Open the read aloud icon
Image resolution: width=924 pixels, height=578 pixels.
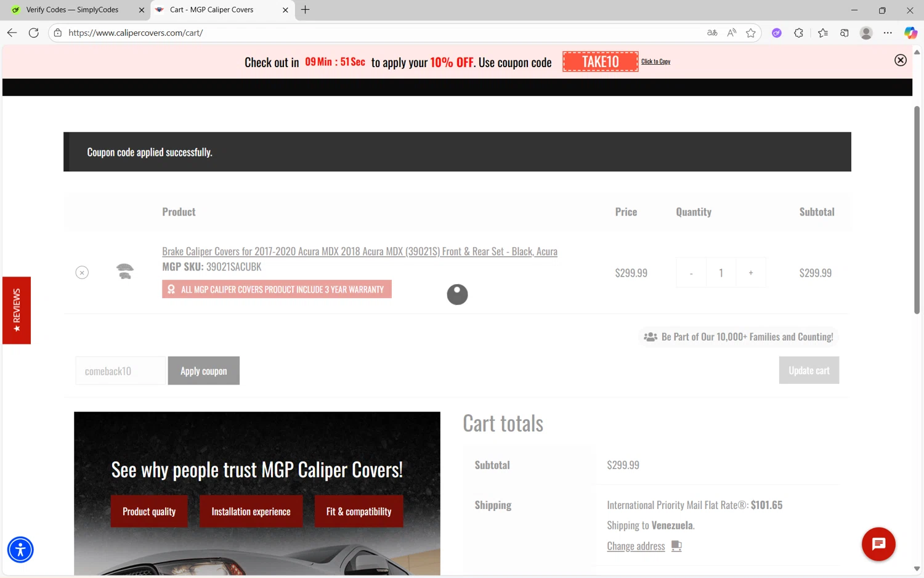(x=731, y=33)
